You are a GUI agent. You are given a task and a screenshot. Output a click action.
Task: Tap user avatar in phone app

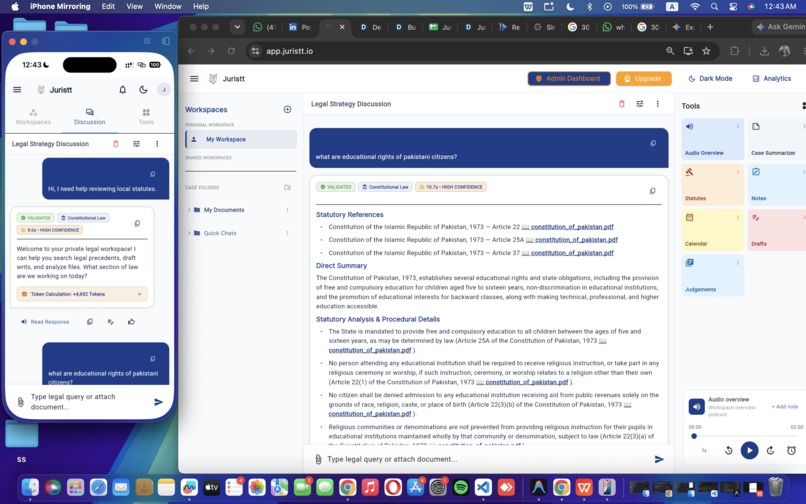pos(163,89)
